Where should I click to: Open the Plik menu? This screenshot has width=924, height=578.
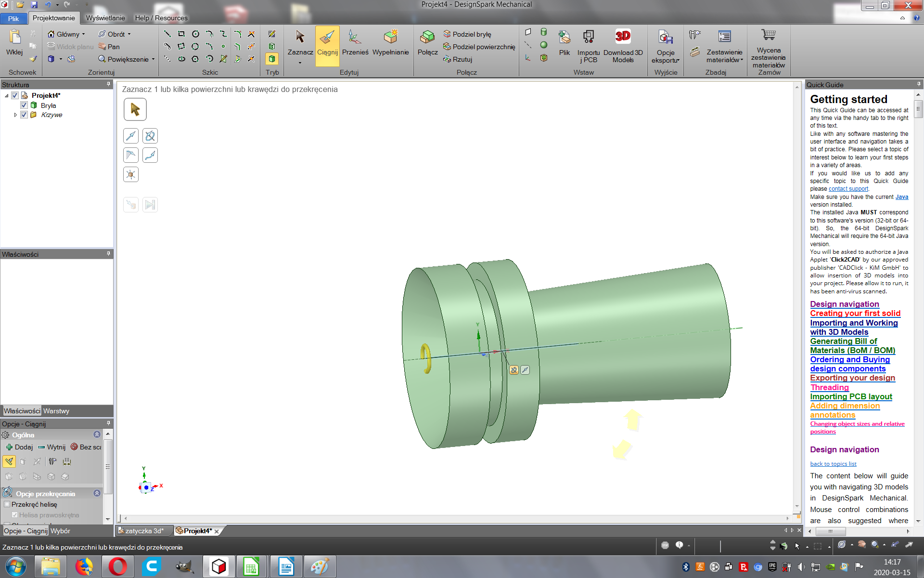pyautogui.click(x=13, y=18)
